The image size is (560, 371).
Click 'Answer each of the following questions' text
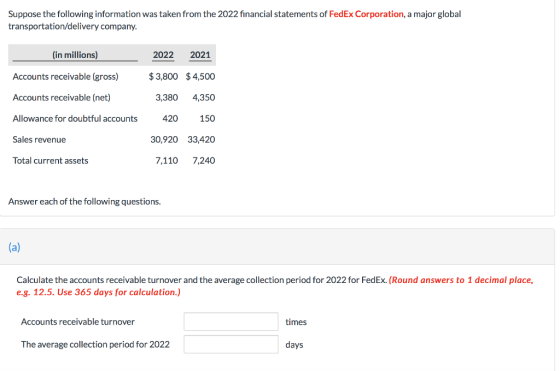[84, 202]
